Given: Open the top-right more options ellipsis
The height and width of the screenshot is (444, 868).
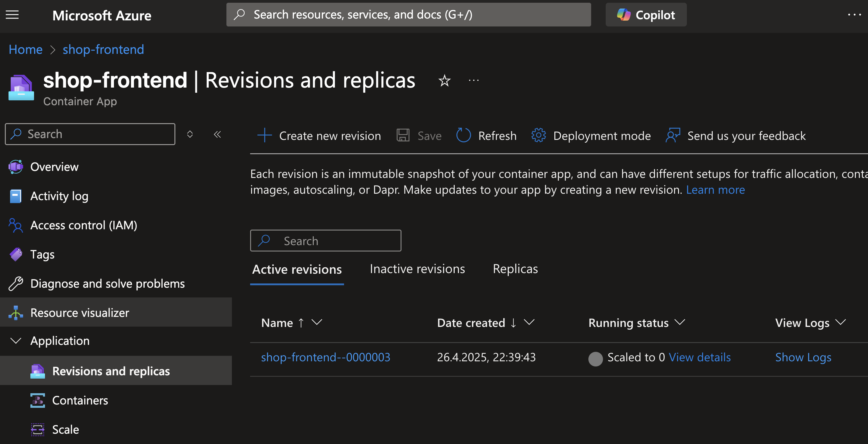Looking at the screenshot, I should pos(854,15).
